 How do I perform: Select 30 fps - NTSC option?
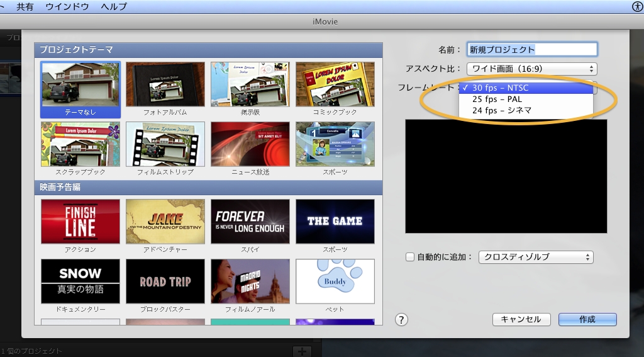point(500,88)
